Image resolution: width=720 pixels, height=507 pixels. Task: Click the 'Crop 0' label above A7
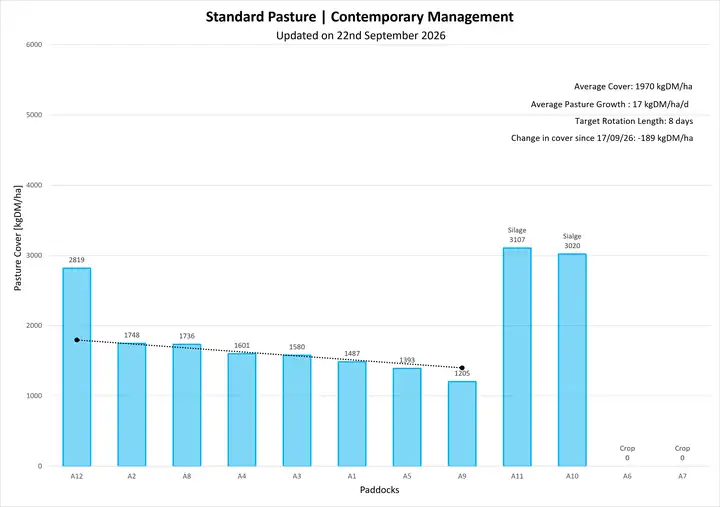tap(682, 453)
